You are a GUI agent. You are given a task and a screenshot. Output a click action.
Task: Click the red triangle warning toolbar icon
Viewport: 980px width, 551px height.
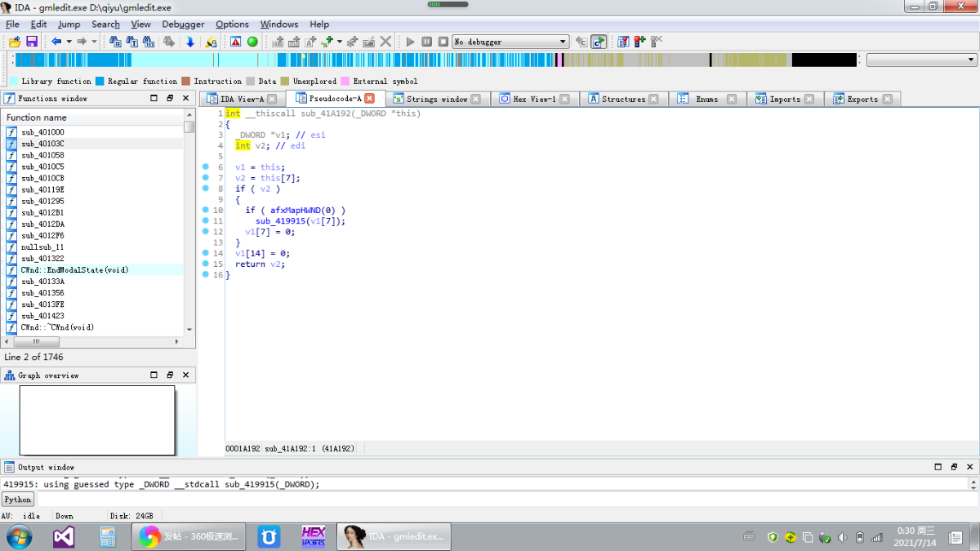coord(235,42)
